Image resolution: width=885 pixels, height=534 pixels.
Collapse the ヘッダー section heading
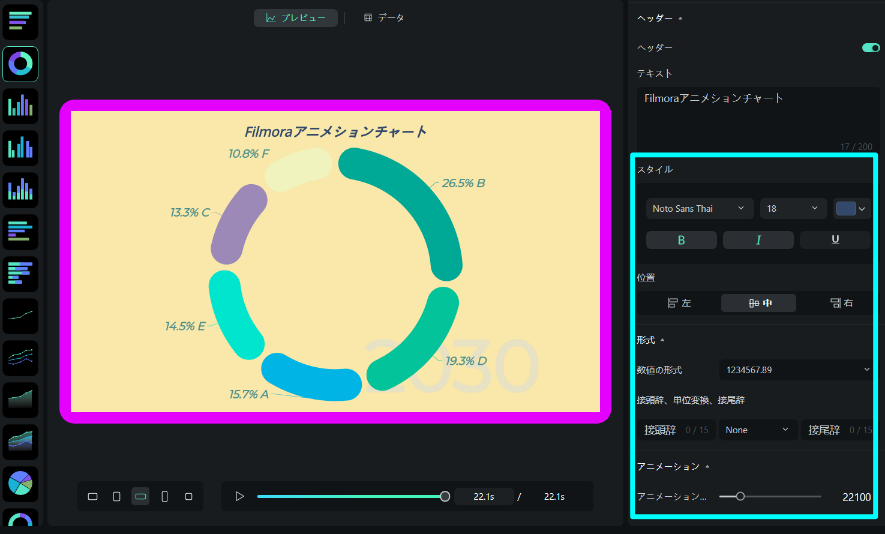[660, 18]
